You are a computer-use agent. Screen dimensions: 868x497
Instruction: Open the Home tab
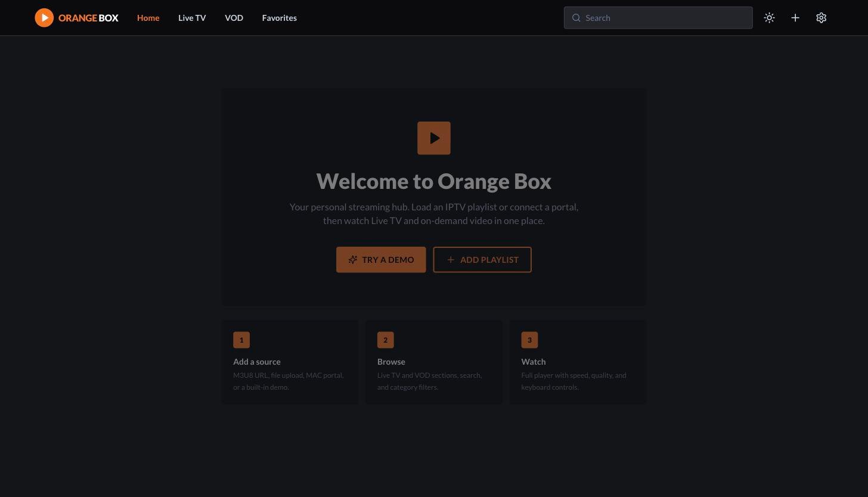pyautogui.click(x=148, y=18)
